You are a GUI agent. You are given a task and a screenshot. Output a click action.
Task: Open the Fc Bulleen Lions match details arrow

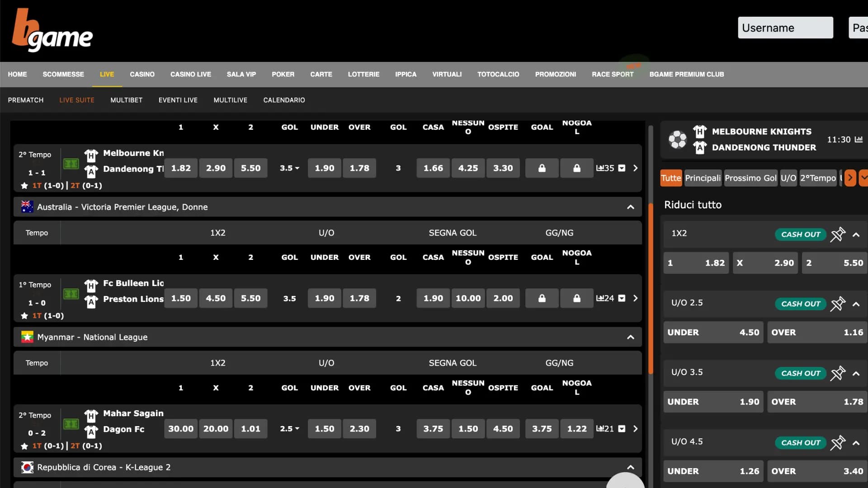click(635, 298)
